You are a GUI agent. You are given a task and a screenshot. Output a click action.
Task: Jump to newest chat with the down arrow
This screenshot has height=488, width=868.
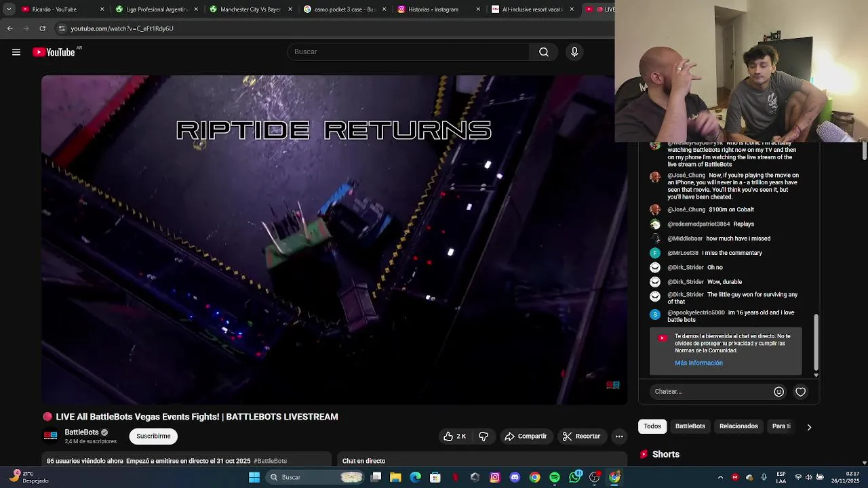pos(816,375)
